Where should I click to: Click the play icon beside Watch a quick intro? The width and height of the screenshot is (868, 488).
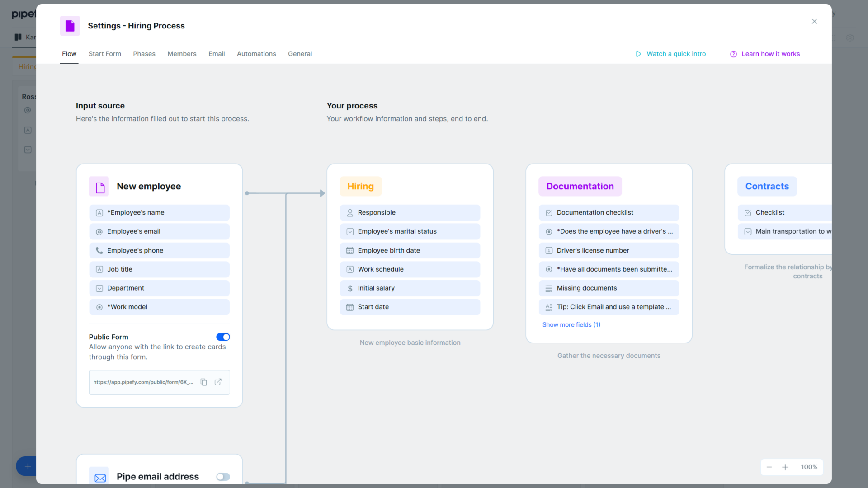(x=638, y=54)
